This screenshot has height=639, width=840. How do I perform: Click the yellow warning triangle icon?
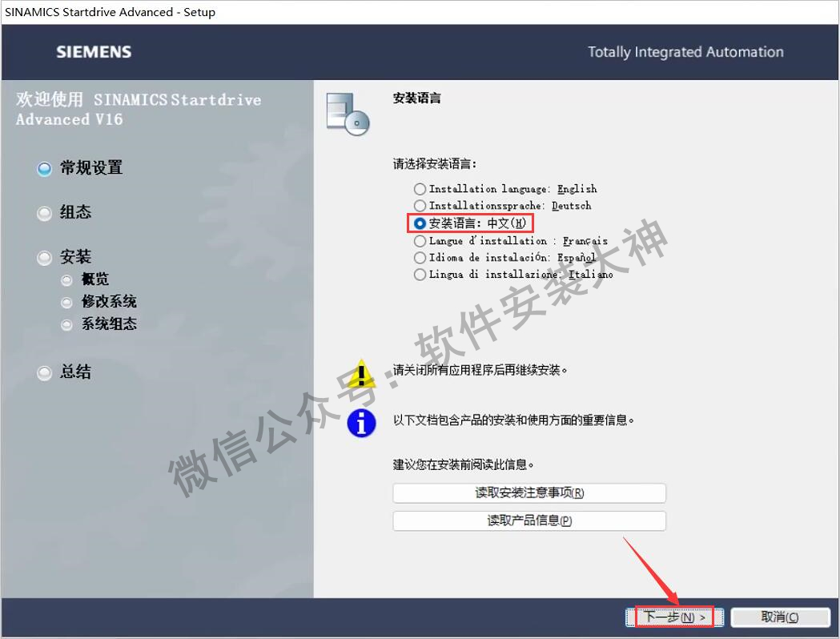coord(362,373)
